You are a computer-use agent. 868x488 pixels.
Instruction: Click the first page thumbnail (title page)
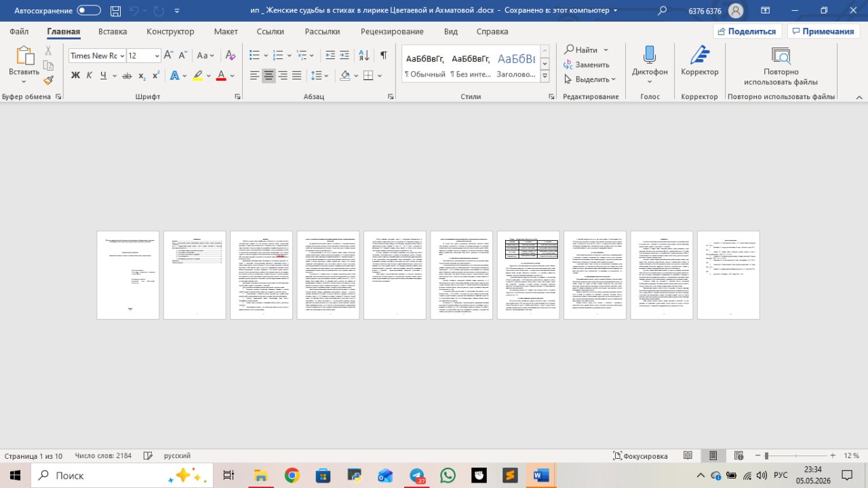pos(128,275)
